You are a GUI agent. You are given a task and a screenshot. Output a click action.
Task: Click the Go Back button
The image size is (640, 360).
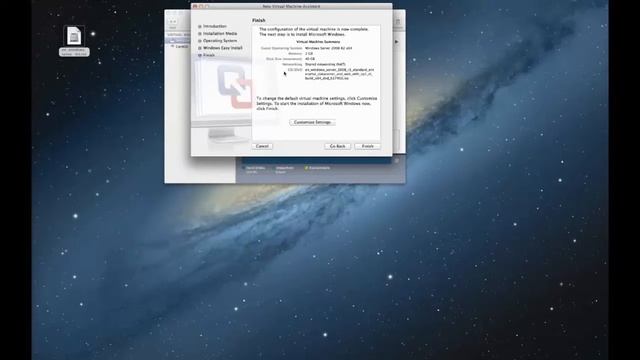click(x=337, y=146)
